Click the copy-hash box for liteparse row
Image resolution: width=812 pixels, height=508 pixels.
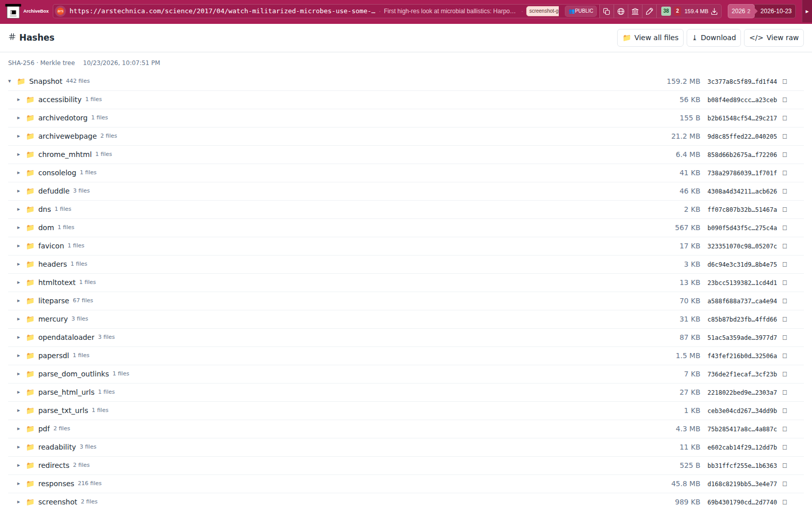[x=785, y=301]
